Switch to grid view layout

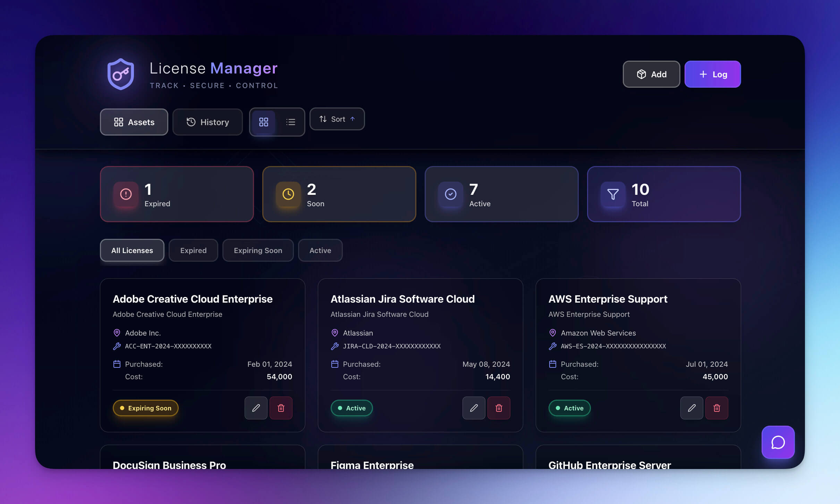[x=264, y=122]
